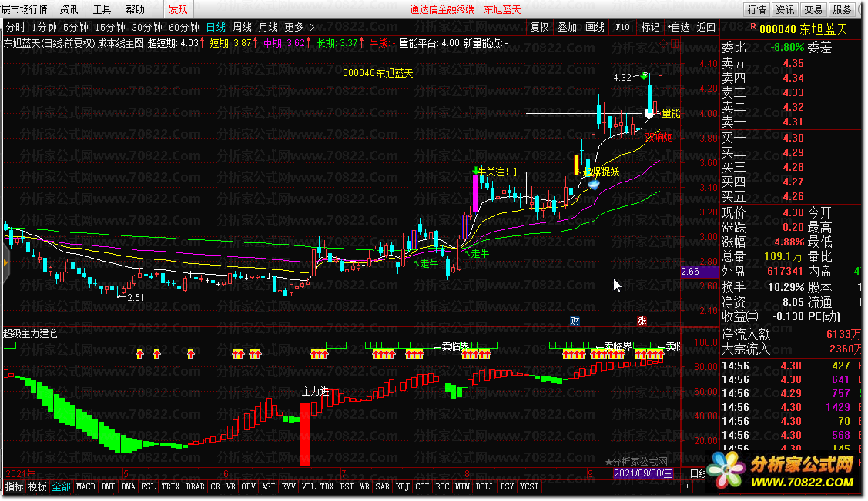Select the 周线 weekly timeframe

pos(242,27)
